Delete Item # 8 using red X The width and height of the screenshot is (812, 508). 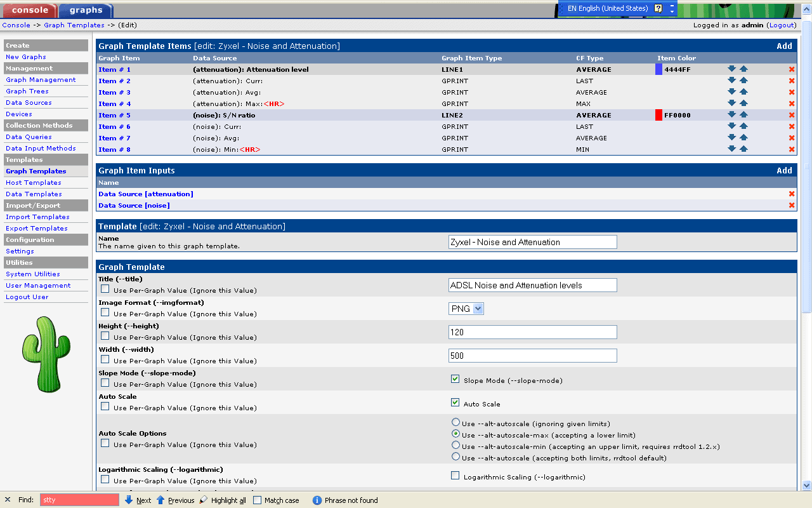click(x=791, y=149)
